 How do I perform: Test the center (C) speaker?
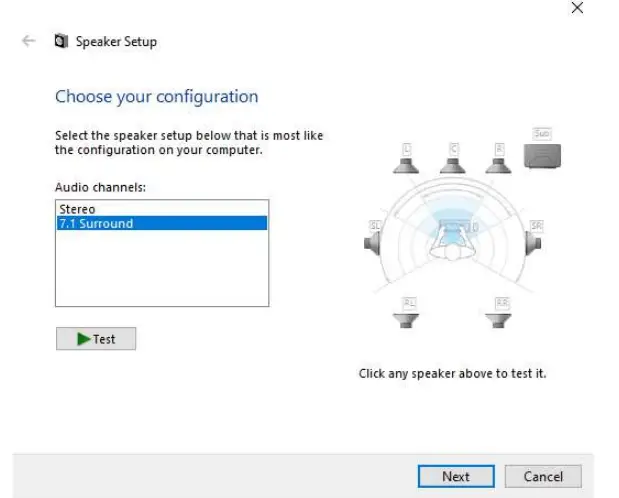454,156
